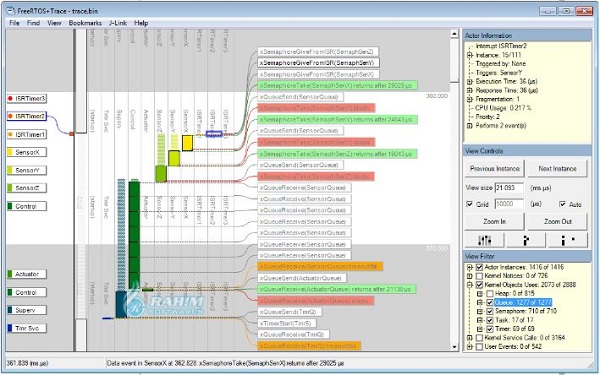The width and height of the screenshot is (600, 375).
Task: Click the green SemaphSenX returns after 28025 label
Action: click(338, 85)
